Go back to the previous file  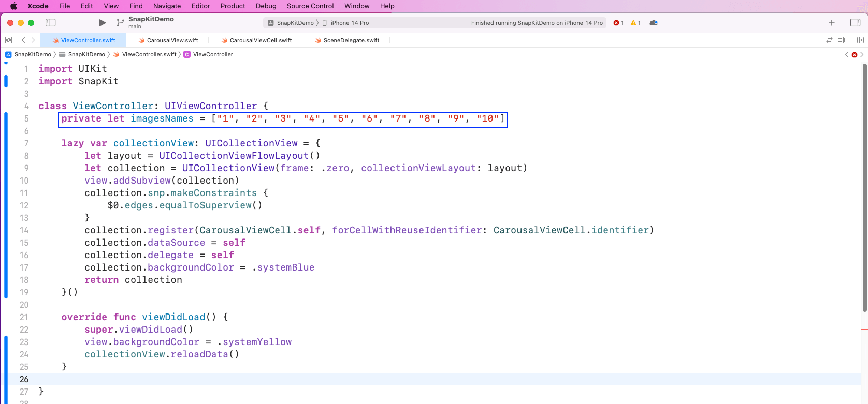(23, 40)
